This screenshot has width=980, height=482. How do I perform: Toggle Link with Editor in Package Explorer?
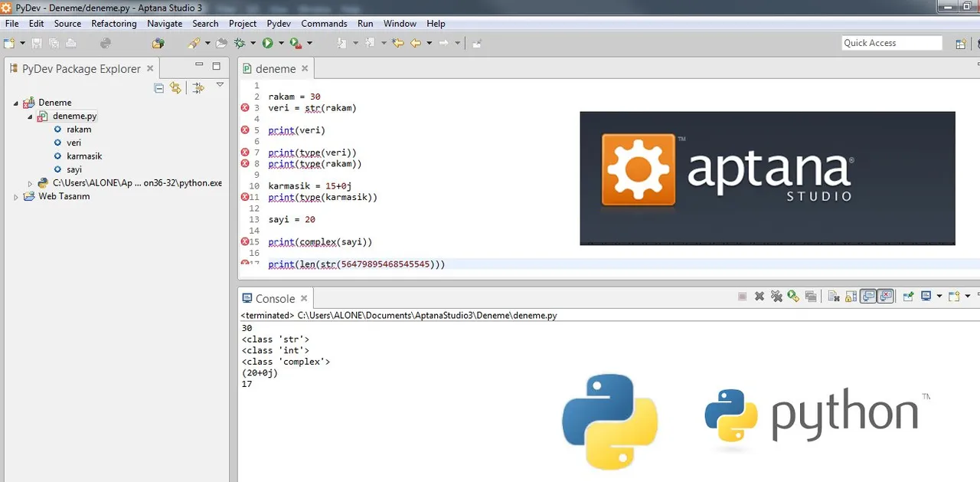click(x=175, y=88)
